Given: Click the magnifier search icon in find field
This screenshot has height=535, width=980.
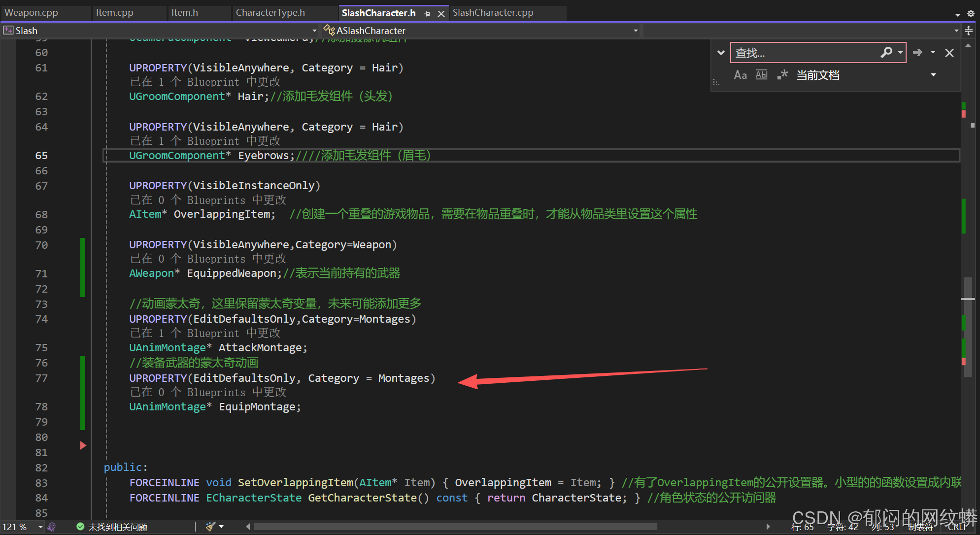Looking at the screenshot, I should tap(886, 52).
